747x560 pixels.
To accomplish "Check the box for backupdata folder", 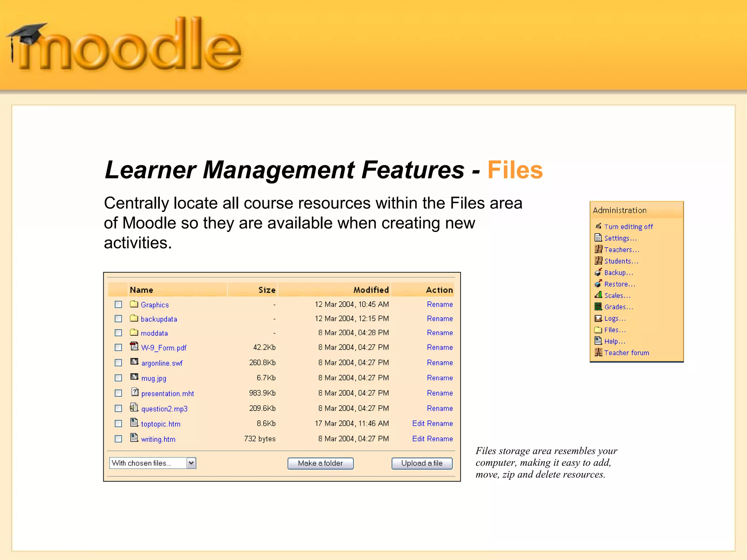I will point(118,318).
